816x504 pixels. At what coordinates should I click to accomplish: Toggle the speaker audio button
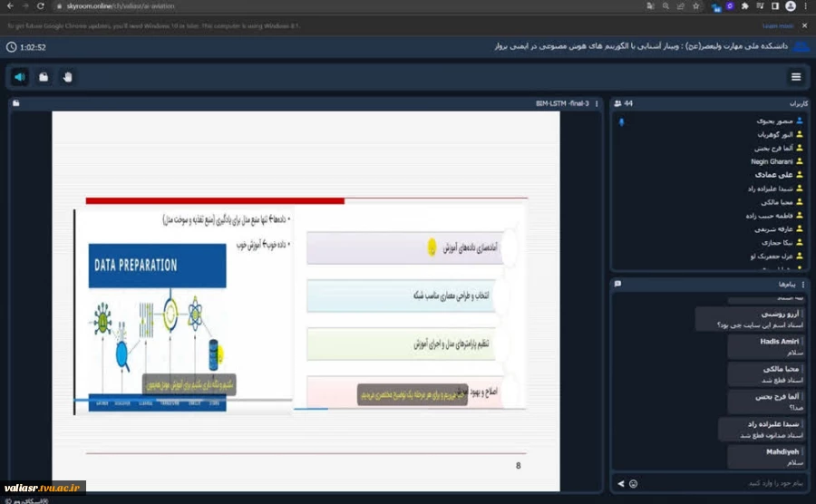tap(20, 77)
